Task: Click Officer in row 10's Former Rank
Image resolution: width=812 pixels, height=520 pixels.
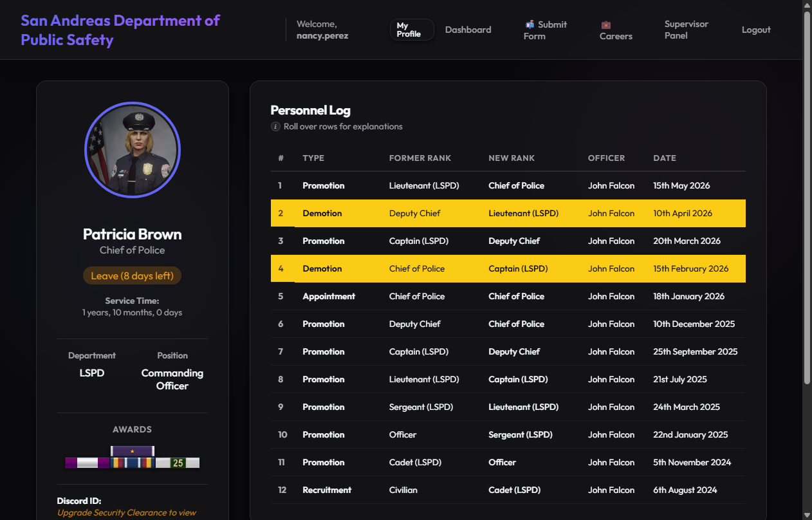Action: [403, 434]
